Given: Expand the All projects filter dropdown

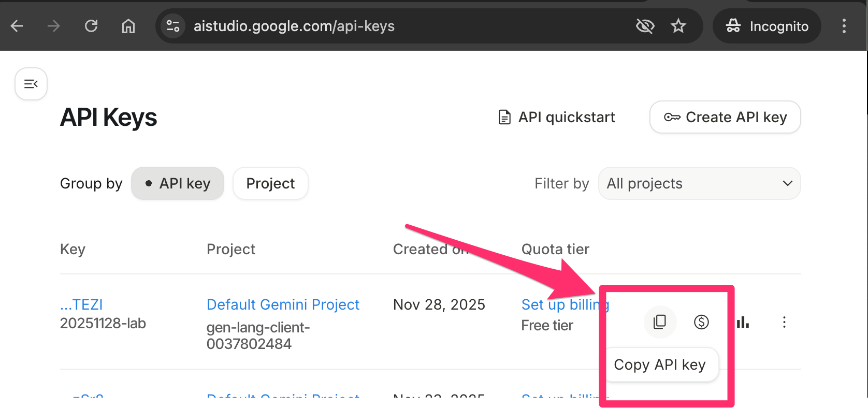Looking at the screenshot, I should [699, 183].
